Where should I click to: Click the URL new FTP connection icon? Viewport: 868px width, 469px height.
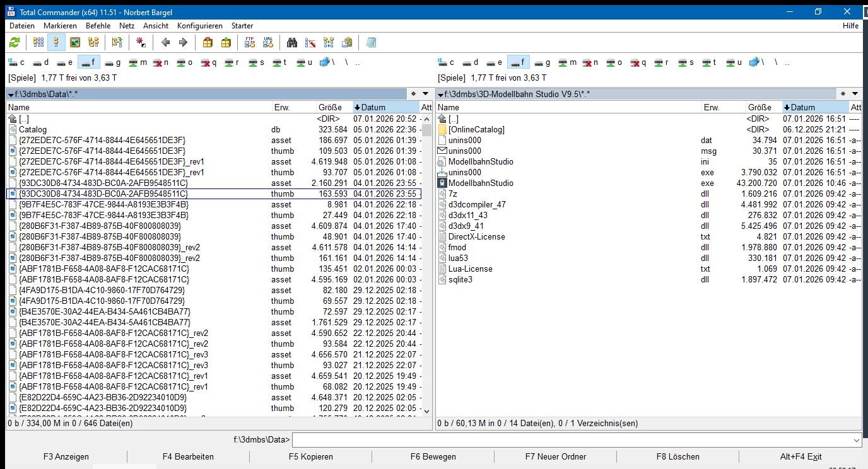(268, 42)
